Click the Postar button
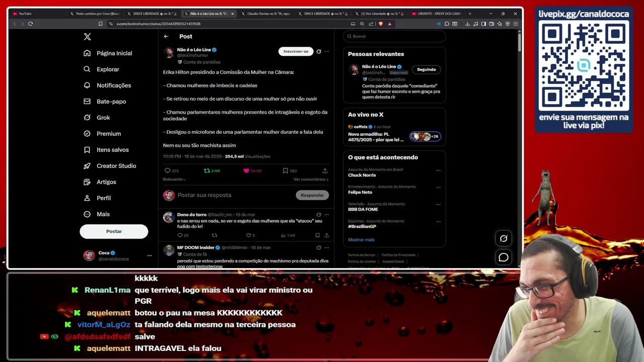The image size is (644, 362). 114,231
